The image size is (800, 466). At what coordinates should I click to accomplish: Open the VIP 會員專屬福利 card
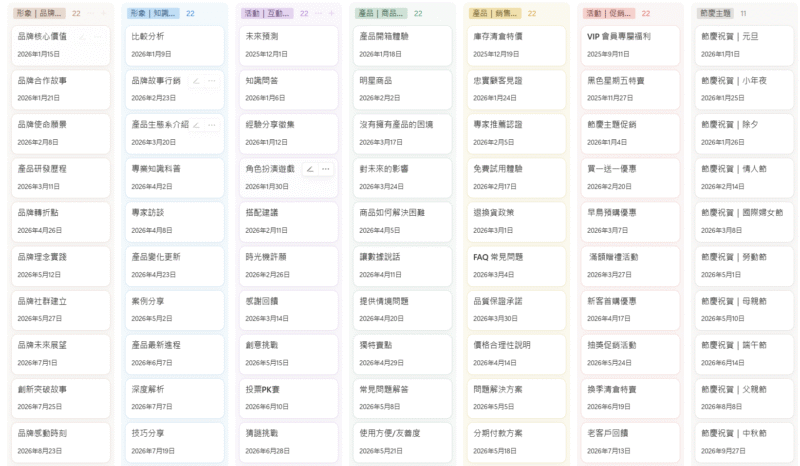(630, 45)
